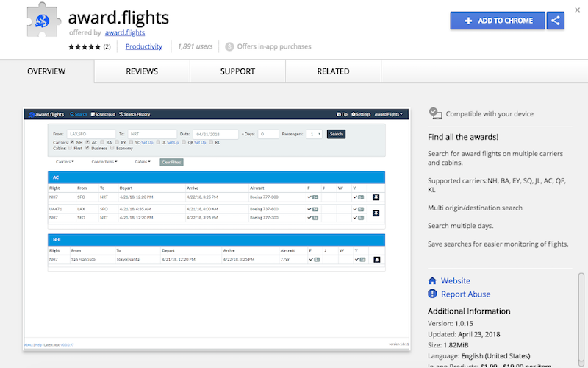Expand the Connections filter dropdown
This screenshot has width=588, height=368.
click(x=104, y=162)
